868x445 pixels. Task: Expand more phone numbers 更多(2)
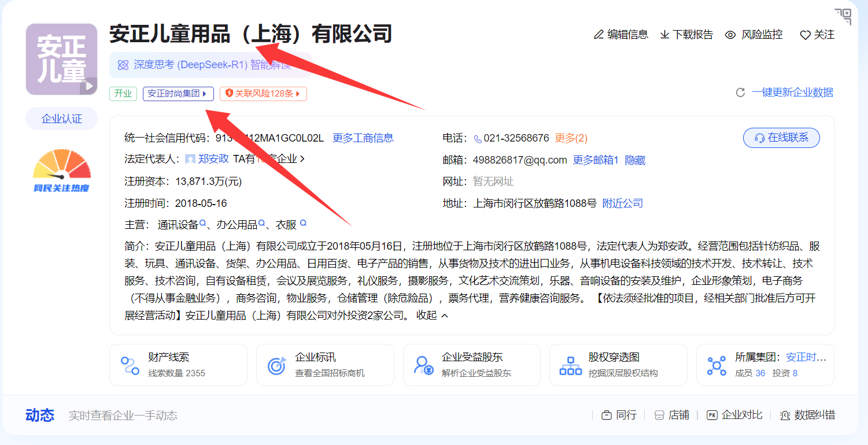(571, 138)
